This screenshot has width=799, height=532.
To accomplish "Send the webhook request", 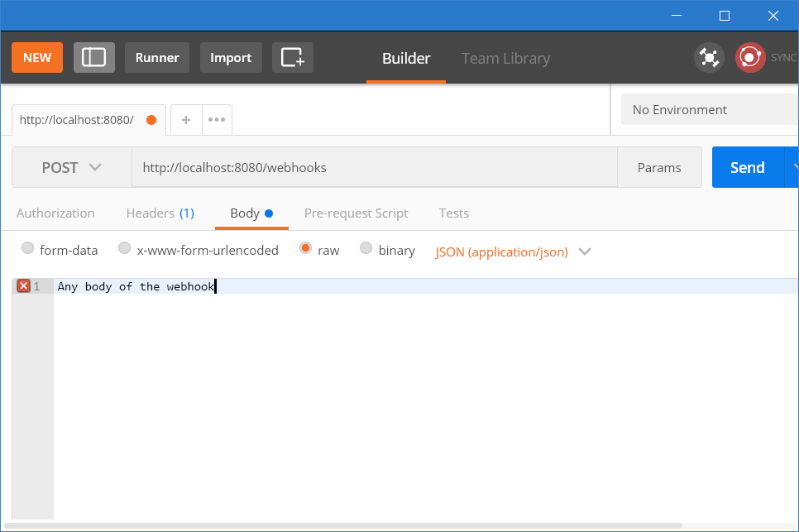I will 747,166.
